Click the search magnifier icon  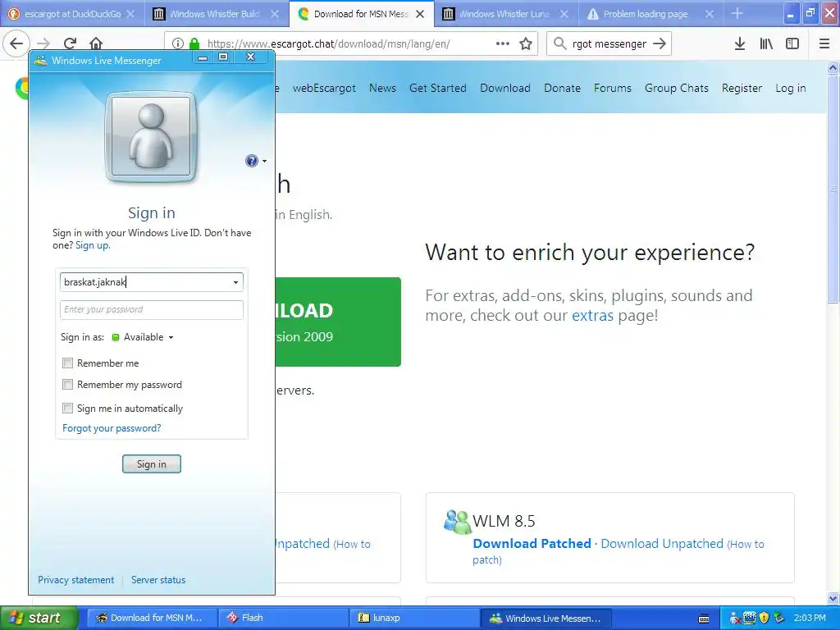point(559,43)
